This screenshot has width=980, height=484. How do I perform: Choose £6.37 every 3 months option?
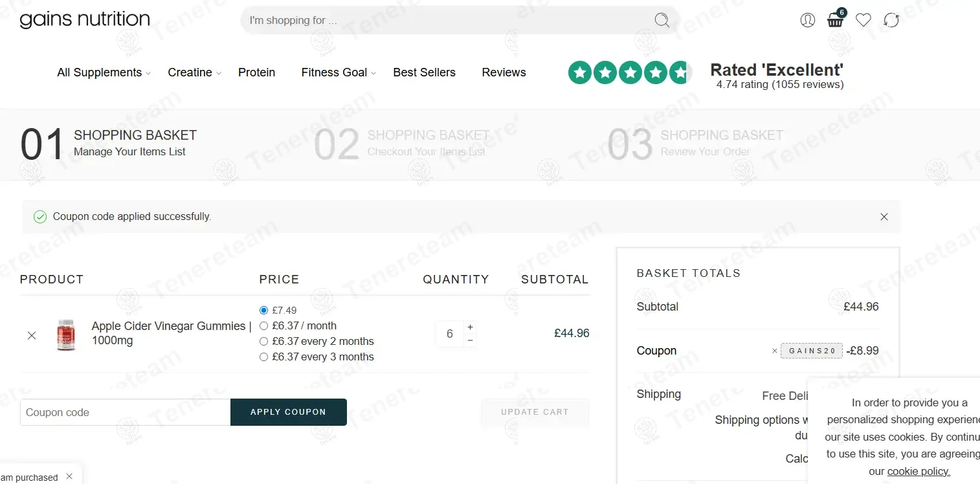[263, 357]
